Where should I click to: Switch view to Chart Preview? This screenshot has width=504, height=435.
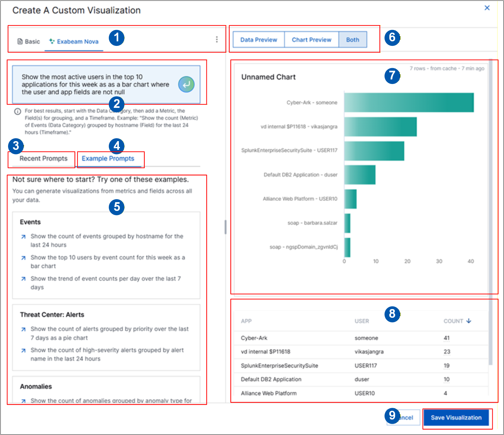click(x=311, y=40)
